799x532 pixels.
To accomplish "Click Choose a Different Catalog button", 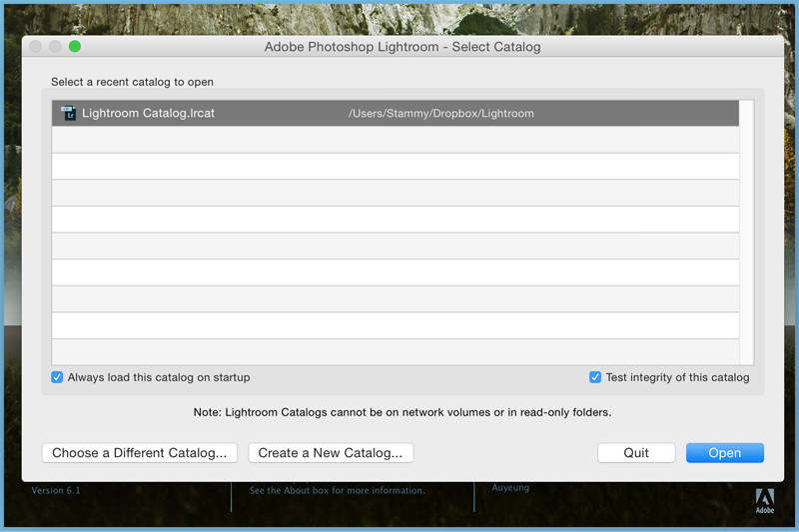I will pyautogui.click(x=140, y=453).
